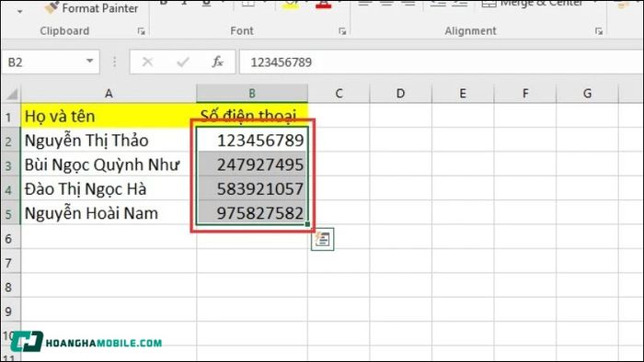
Task: Click the cell 'Họ và tên'
Action: point(109,116)
